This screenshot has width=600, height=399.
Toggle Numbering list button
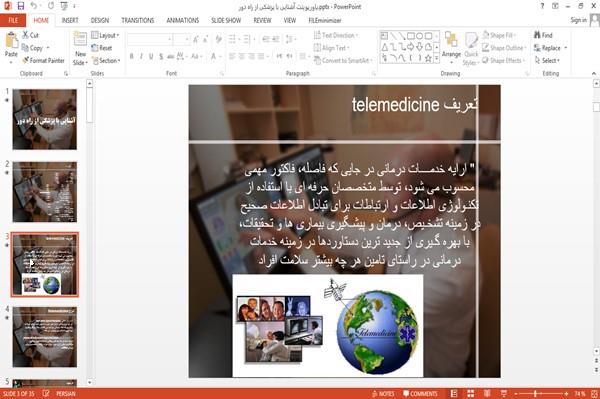[248, 39]
